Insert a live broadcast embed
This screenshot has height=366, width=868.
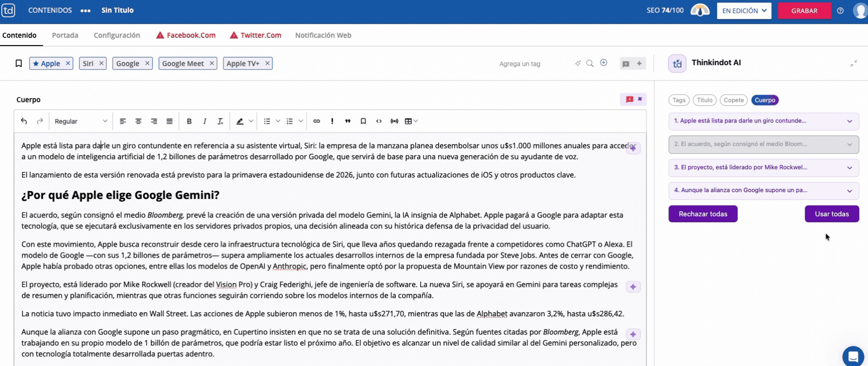tap(394, 121)
